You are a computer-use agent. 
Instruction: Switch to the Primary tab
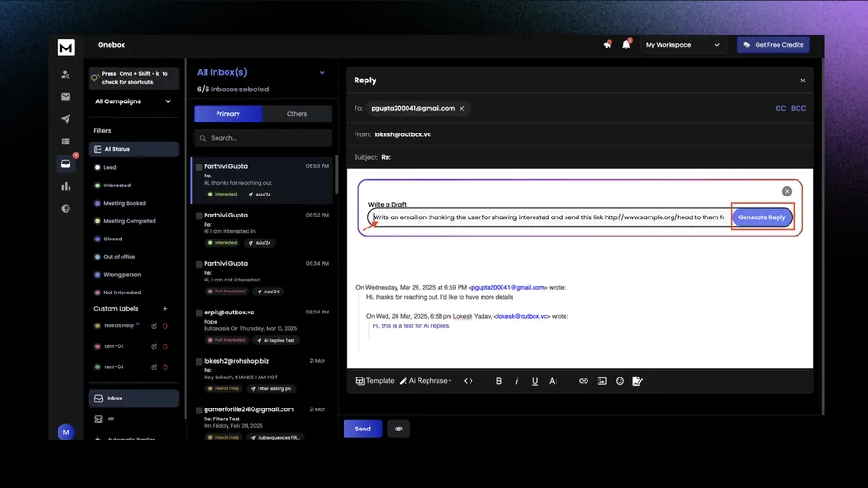point(228,113)
